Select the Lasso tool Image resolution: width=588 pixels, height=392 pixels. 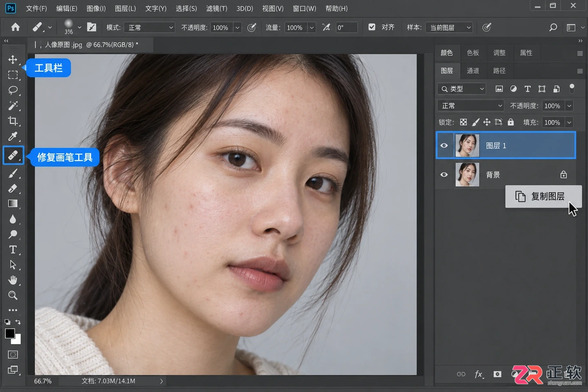(x=13, y=90)
